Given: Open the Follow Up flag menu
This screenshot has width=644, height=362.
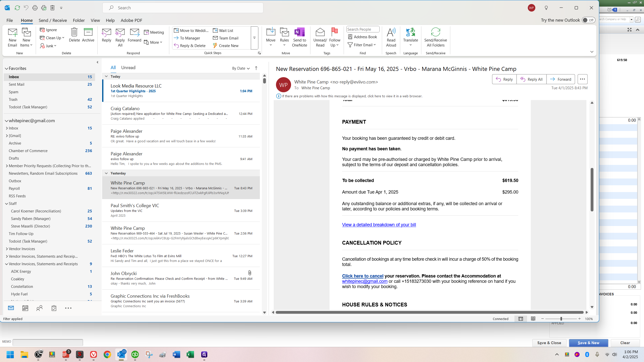Looking at the screenshot, I should point(335,37).
